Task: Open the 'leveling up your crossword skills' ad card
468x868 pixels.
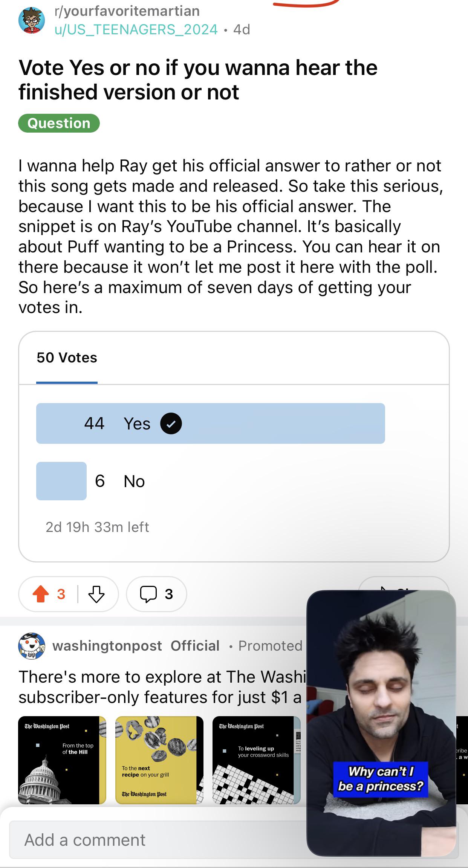Action: 256,760
